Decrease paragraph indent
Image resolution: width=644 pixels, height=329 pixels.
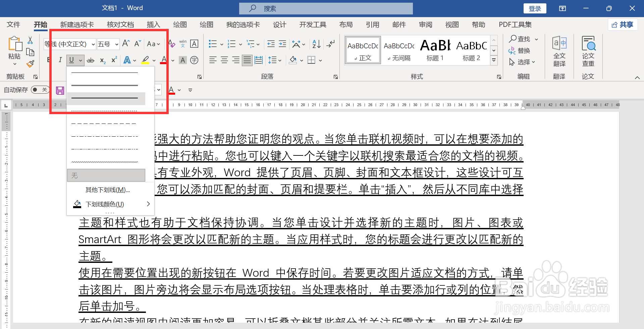[271, 44]
